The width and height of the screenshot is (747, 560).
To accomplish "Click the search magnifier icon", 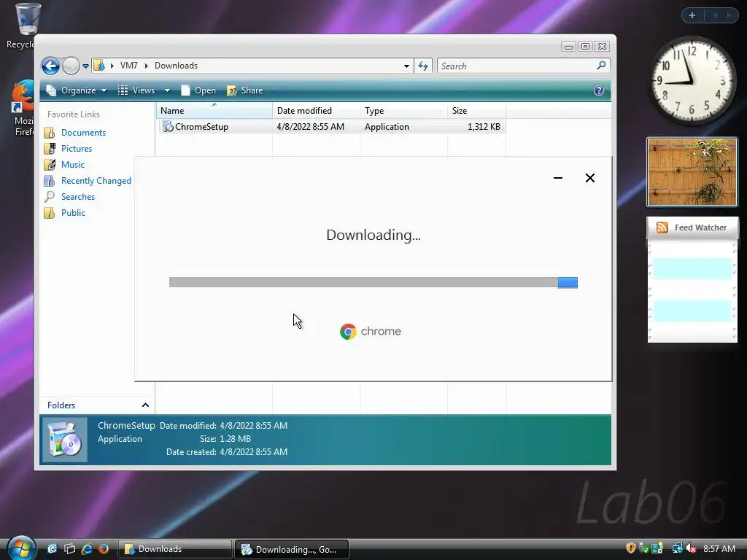I will coord(601,65).
